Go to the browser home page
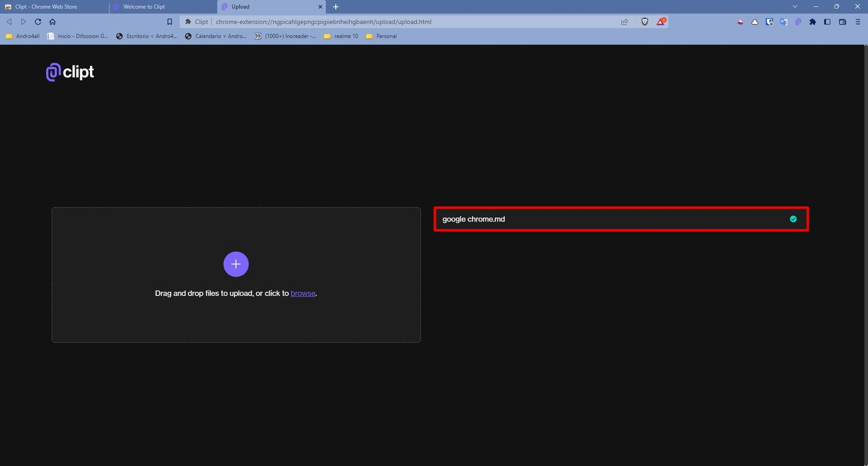 click(x=53, y=22)
